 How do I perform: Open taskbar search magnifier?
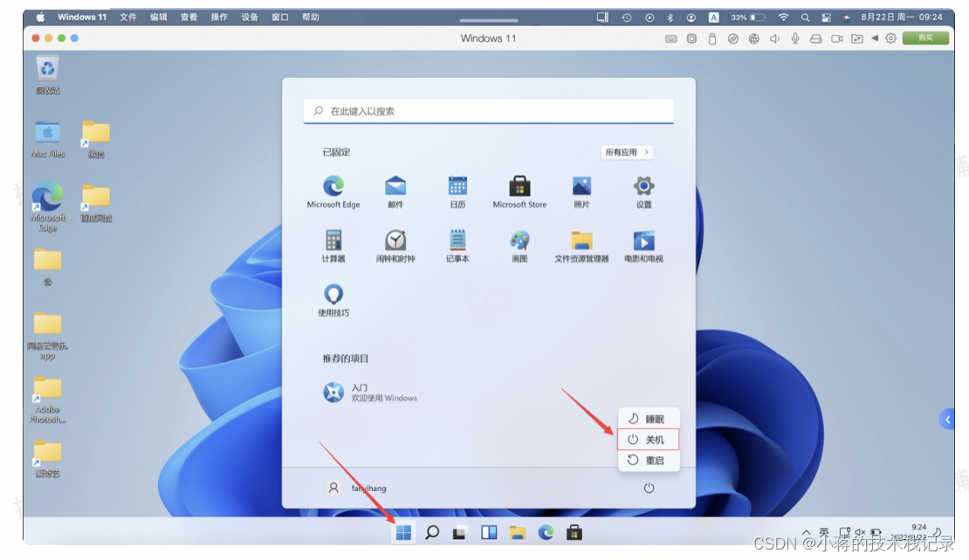tap(432, 532)
